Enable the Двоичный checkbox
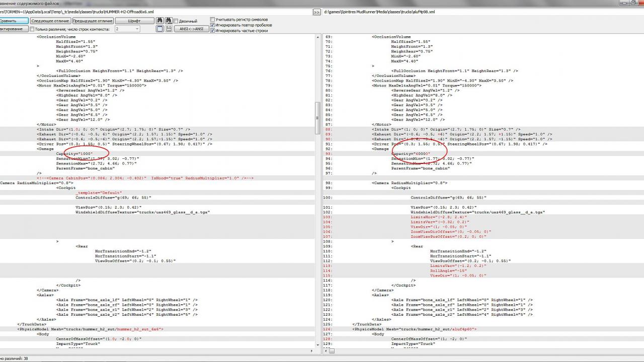This screenshot has height=362, width=644. coord(176,21)
